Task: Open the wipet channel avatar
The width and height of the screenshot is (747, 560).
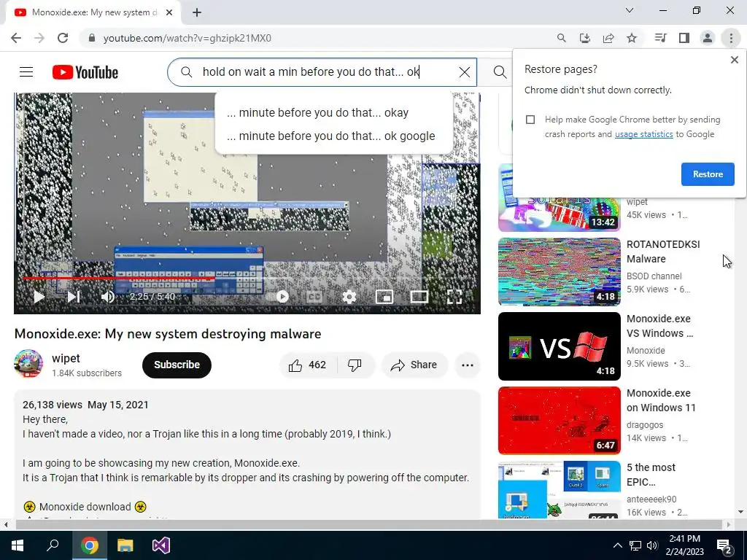Action: 28,364
